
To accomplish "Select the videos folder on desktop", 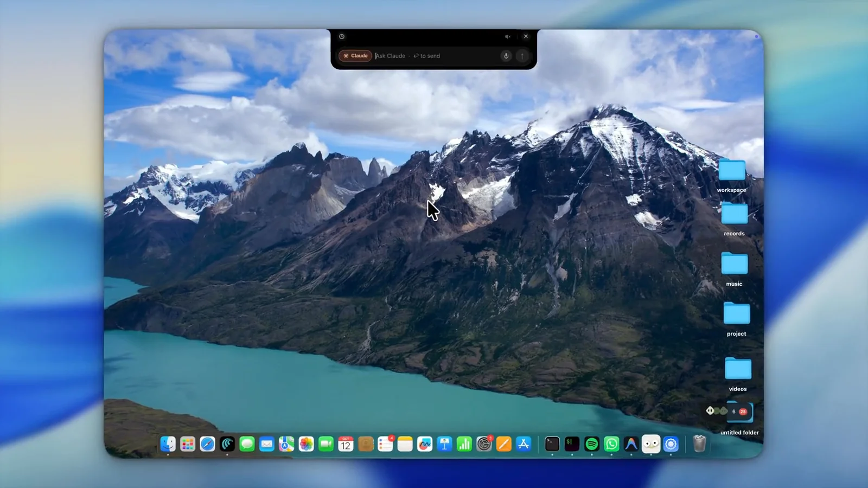I will (x=738, y=369).
